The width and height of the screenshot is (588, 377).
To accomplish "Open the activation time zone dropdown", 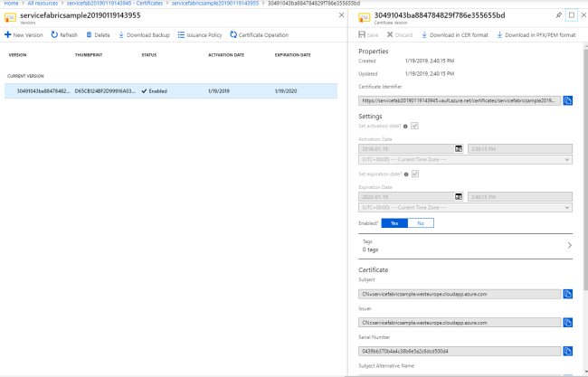I will (x=465, y=160).
